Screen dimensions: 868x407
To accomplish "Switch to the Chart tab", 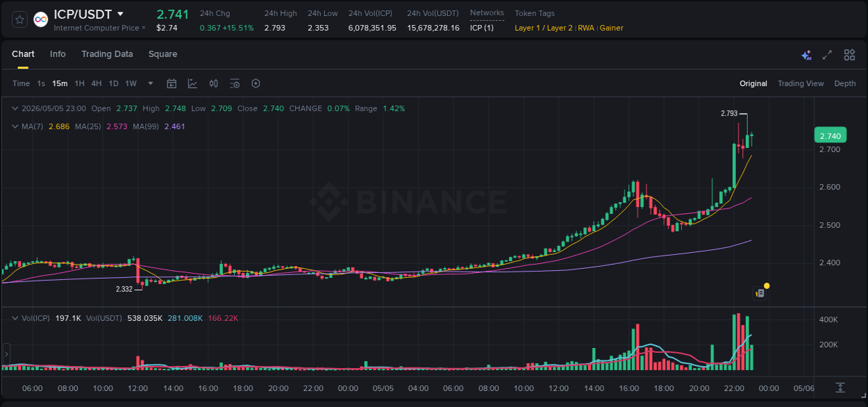I will click(x=23, y=54).
